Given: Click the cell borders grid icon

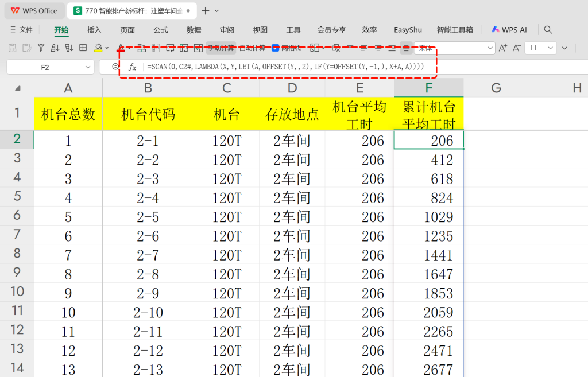Looking at the screenshot, I should [83, 48].
